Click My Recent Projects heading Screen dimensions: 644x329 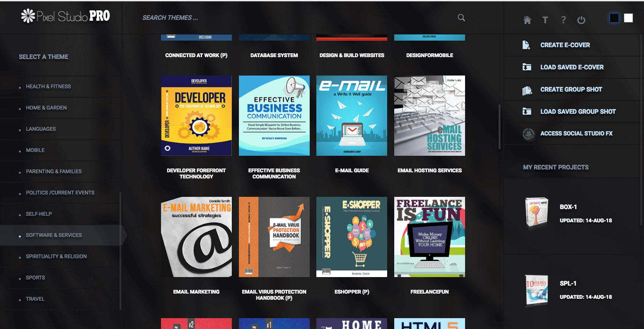(x=556, y=167)
